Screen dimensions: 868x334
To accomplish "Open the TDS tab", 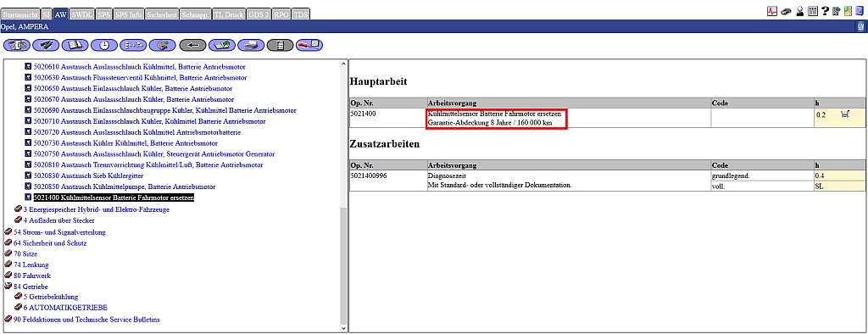I will [301, 15].
